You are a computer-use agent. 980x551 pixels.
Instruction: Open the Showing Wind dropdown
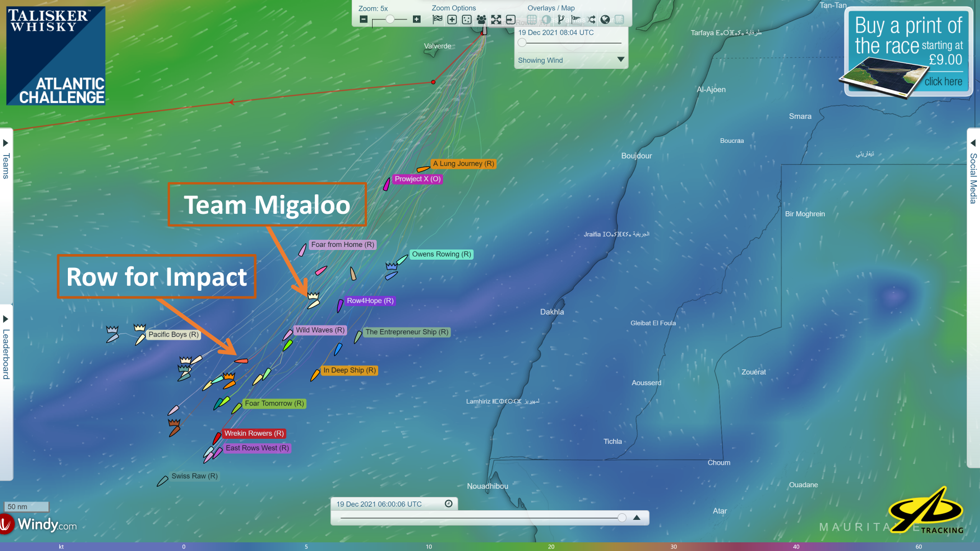(x=621, y=60)
